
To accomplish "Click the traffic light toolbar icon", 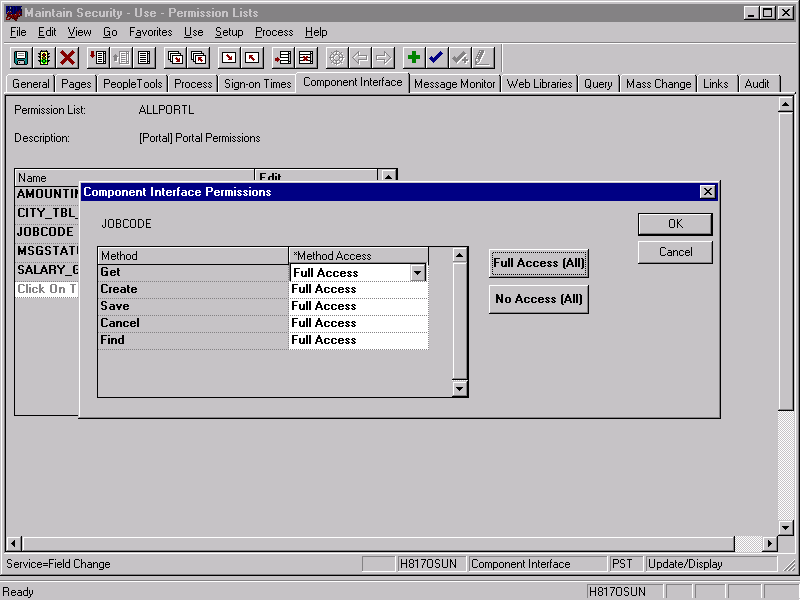I will 43,57.
